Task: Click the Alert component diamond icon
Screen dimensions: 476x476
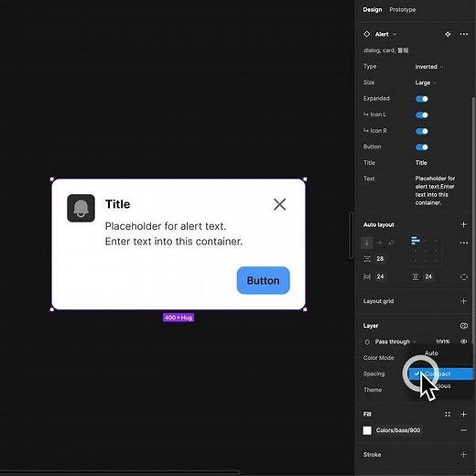Action: click(367, 34)
